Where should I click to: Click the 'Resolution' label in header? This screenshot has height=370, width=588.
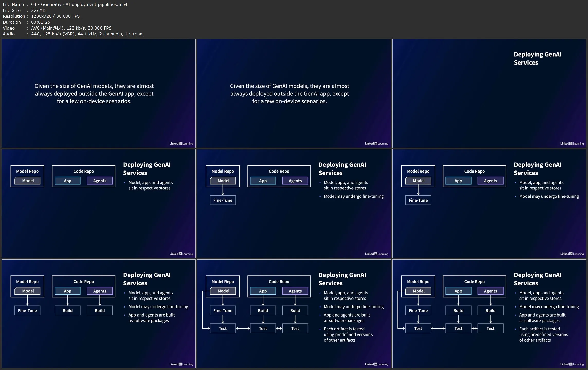pyautogui.click(x=14, y=16)
